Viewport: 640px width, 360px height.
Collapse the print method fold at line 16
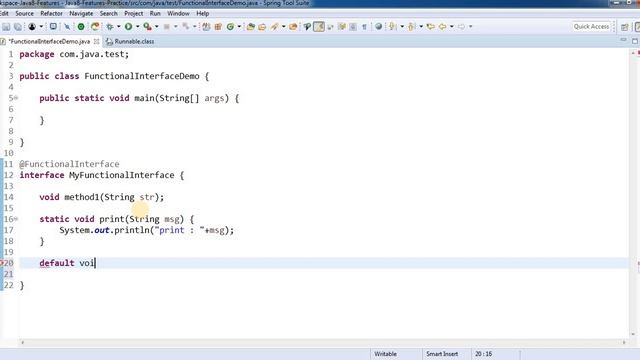[x=16, y=219]
